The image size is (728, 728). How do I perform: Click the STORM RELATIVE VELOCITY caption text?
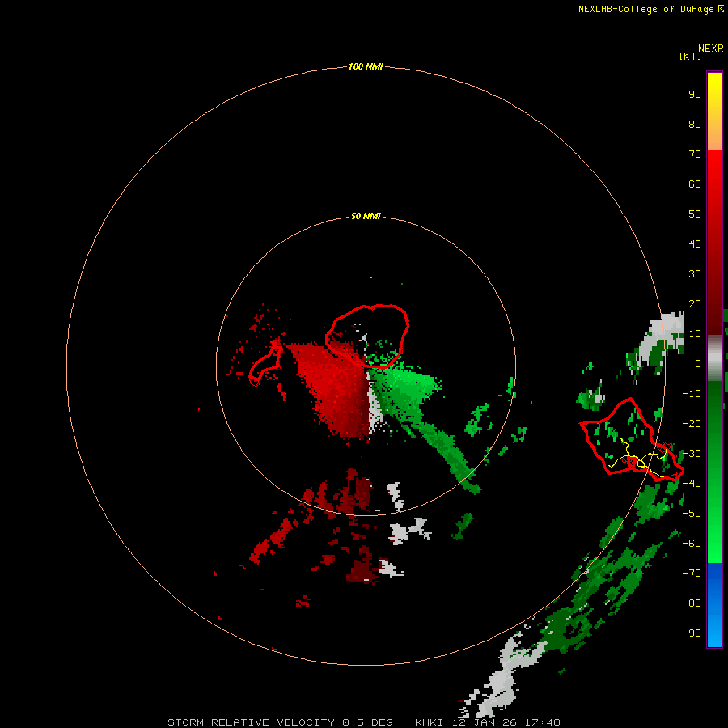pyautogui.click(x=251, y=722)
